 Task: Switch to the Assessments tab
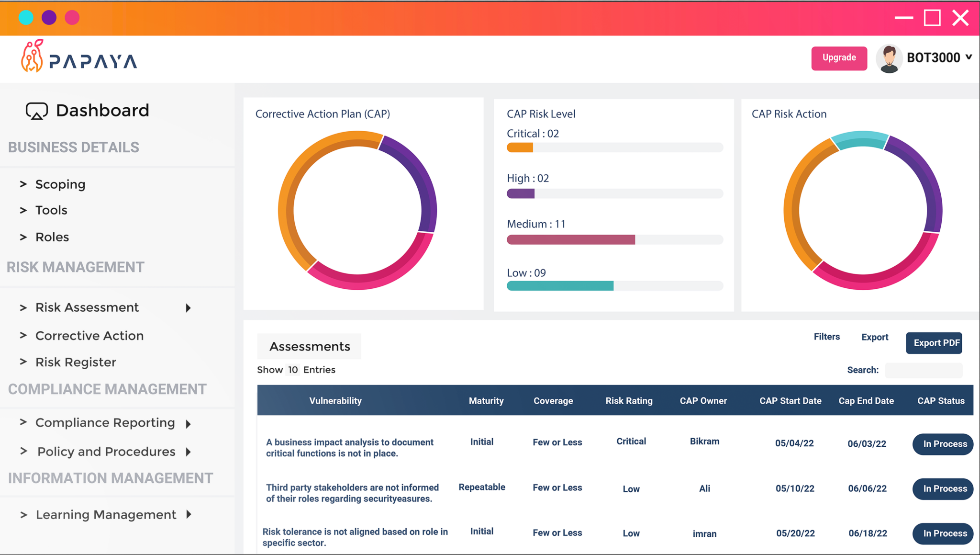309,346
